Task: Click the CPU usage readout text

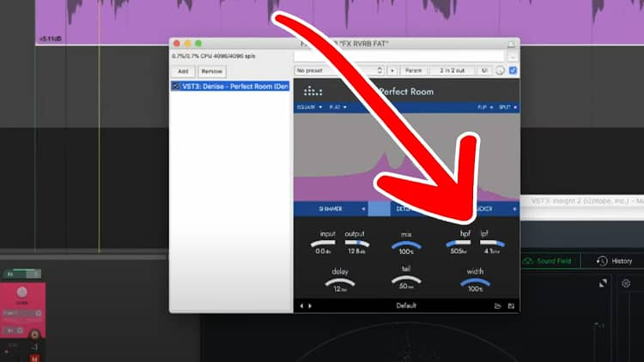Action: coord(214,56)
